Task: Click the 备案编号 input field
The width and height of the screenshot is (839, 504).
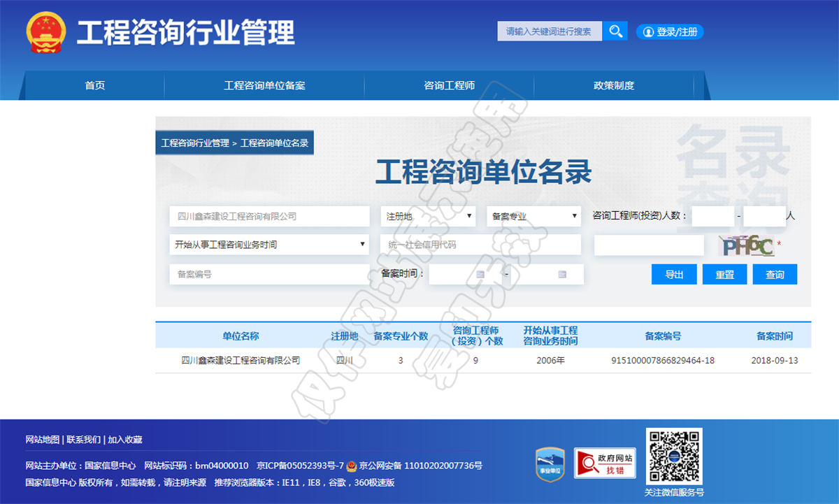Action: point(271,274)
